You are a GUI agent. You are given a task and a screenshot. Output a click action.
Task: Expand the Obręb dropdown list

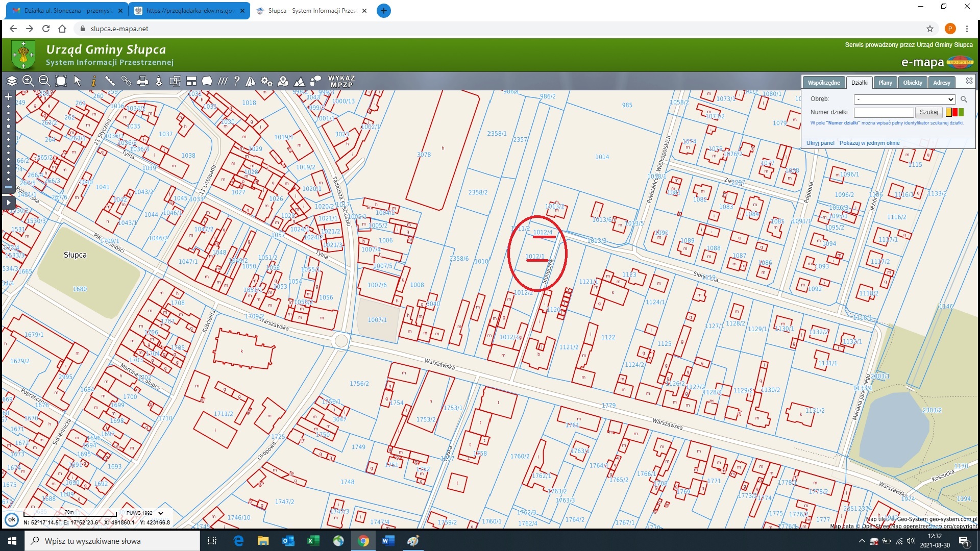click(904, 99)
